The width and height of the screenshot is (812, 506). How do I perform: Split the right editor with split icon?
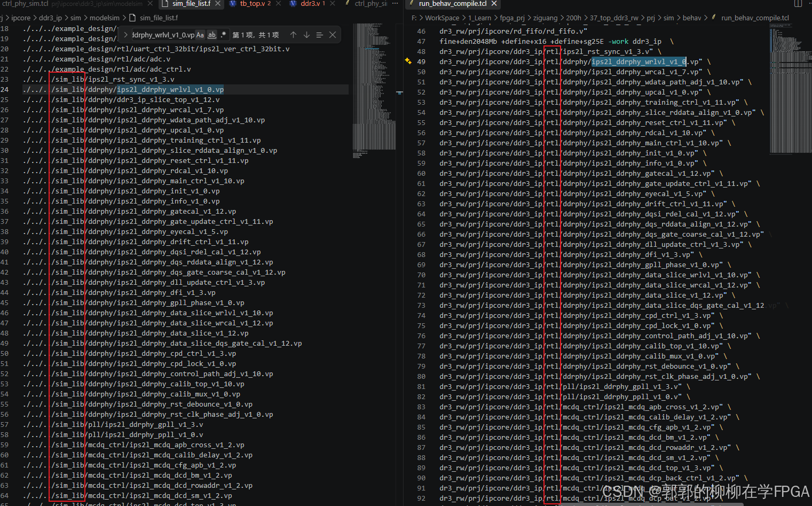click(798, 4)
